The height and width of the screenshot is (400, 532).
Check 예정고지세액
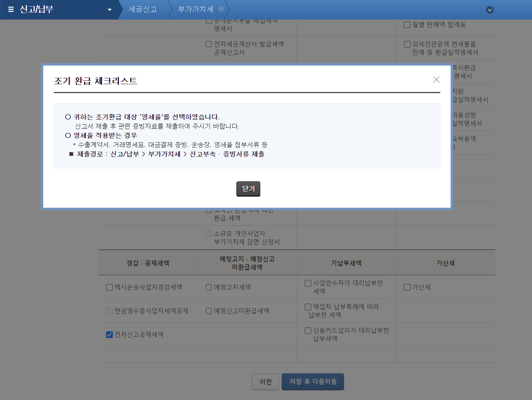tap(209, 287)
